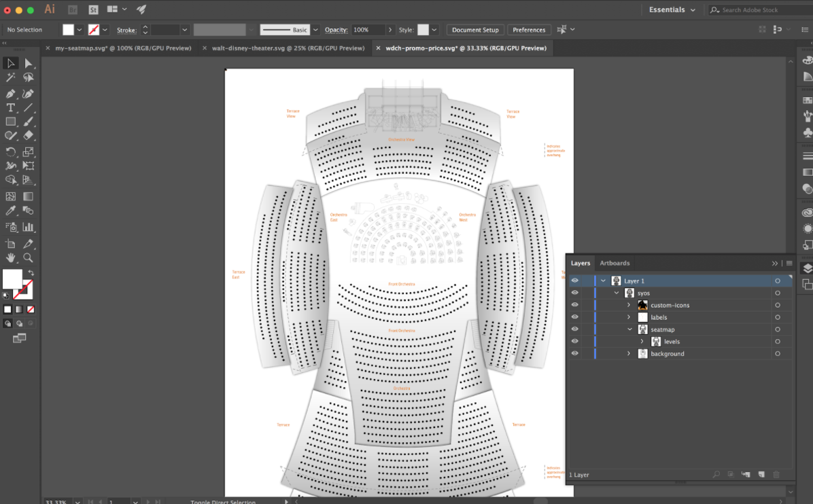Hide the custom-icons layer
The image size is (813, 504).
tap(574, 305)
